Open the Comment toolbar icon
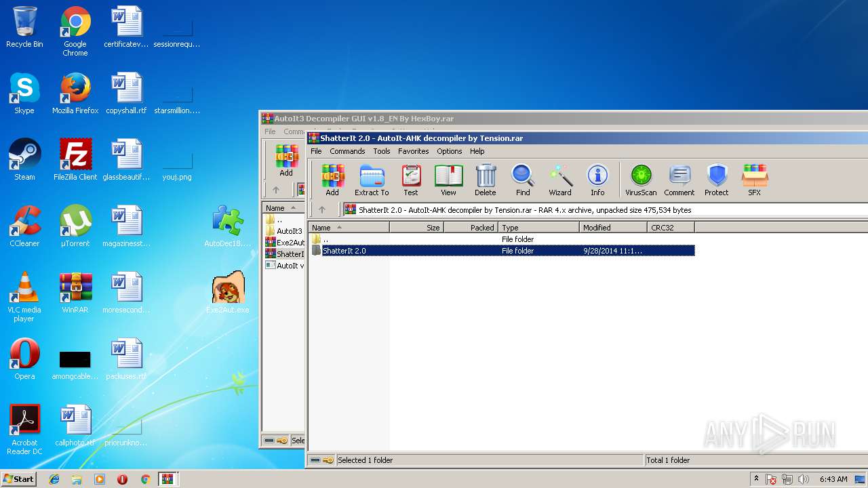Image resolution: width=868 pixels, height=488 pixels. [679, 180]
